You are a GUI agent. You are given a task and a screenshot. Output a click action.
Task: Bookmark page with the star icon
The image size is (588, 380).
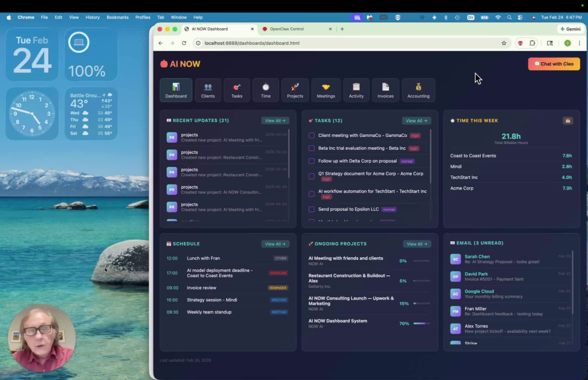(x=504, y=43)
